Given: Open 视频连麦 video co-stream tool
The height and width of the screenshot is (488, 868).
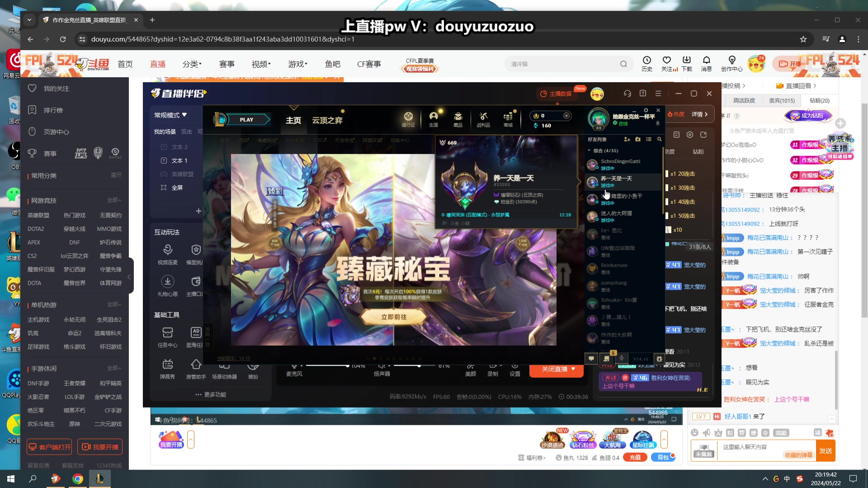Looking at the screenshot, I should (168, 254).
